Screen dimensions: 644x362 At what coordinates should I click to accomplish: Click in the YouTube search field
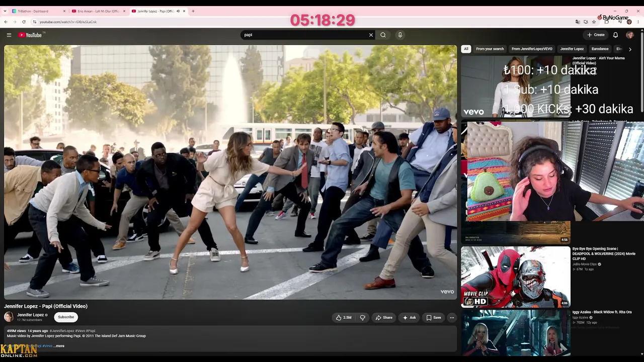(x=304, y=35)
